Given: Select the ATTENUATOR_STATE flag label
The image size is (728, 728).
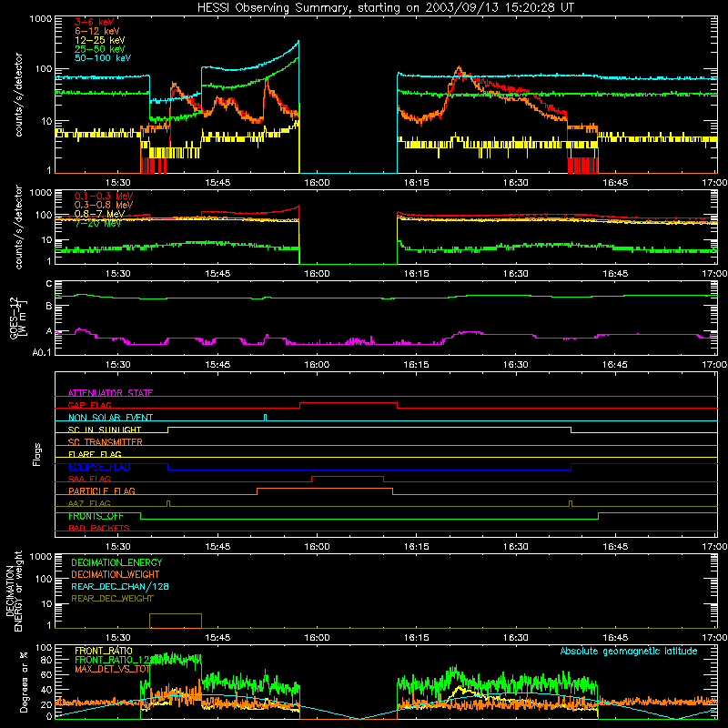Looking at the screenshot, I should click(x=110, y=393).
